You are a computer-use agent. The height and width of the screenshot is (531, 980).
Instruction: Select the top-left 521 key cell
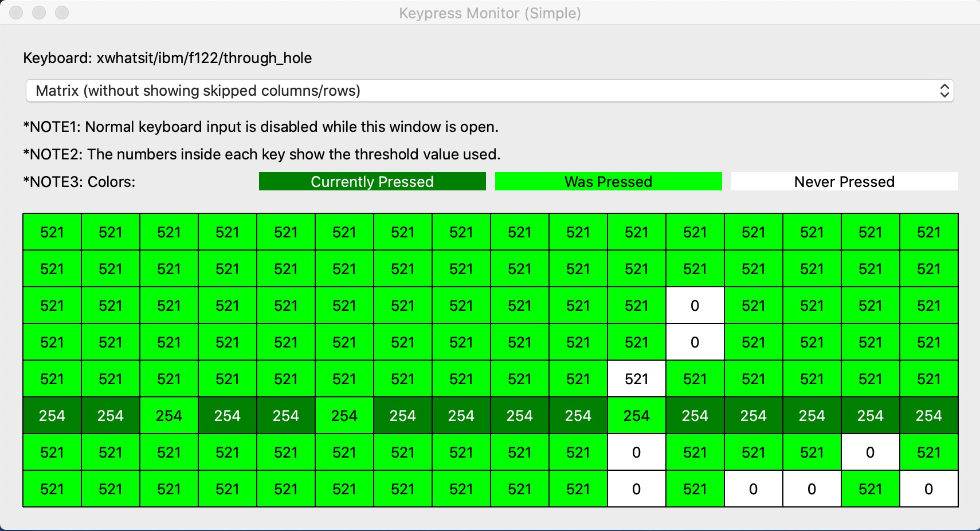point(52,232)
